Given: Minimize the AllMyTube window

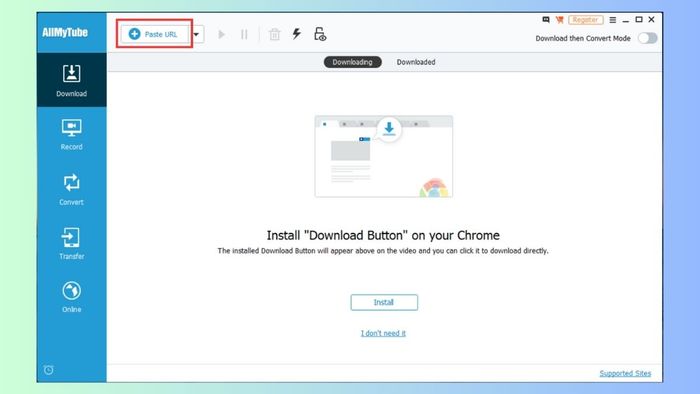Looking at the screenshot, I should [x=625, y=21].
